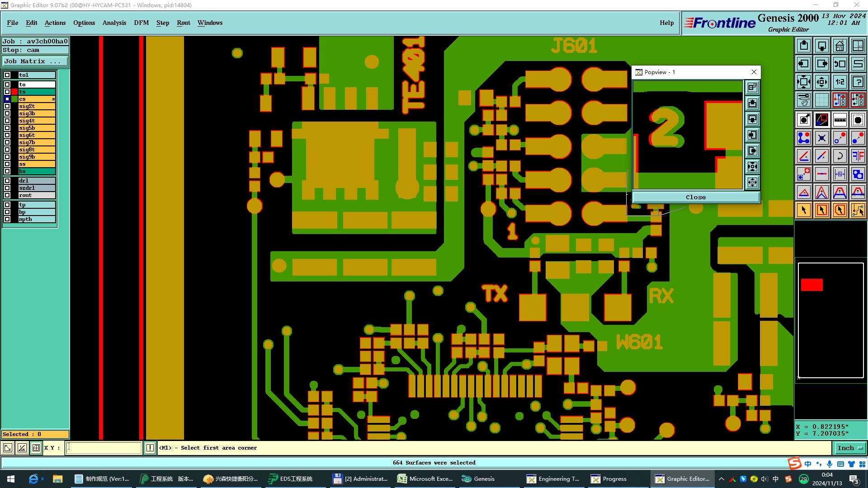Open the Analysis menu

[x=114, y=23]
